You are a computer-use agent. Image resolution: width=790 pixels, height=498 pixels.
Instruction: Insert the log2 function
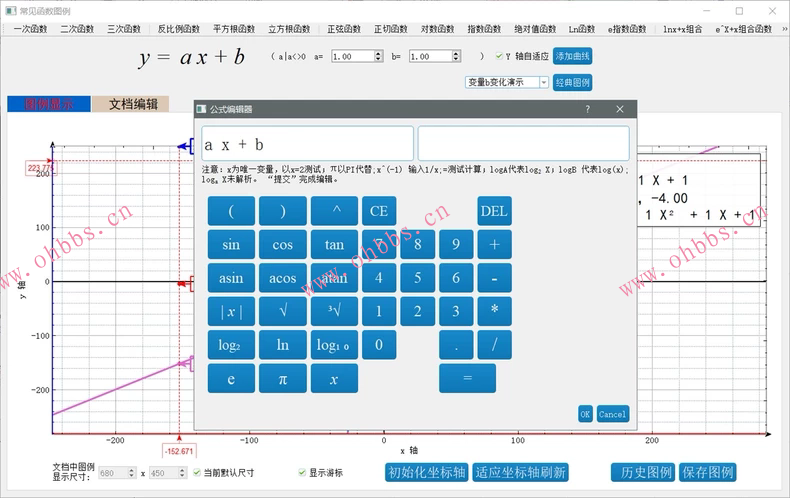pos(231,345)
